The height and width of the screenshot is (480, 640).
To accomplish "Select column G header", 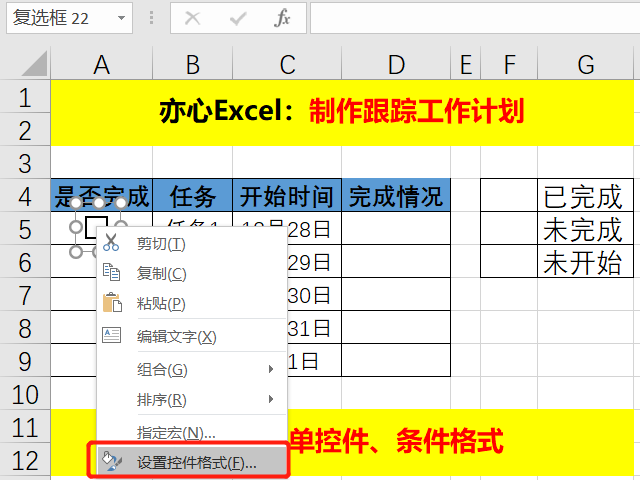I will coord(586,64).
